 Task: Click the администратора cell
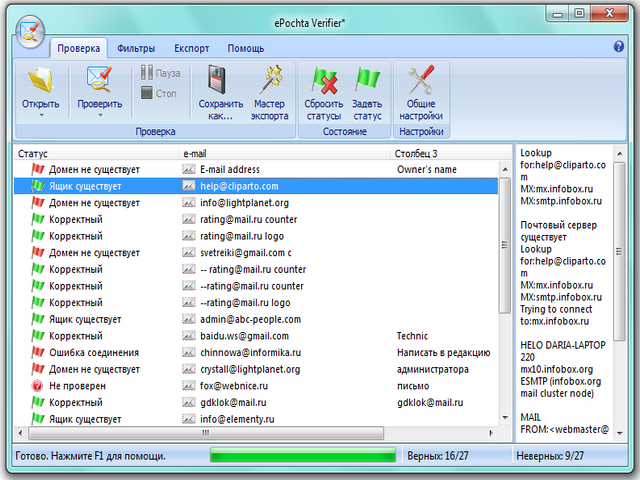coord(433,369)
